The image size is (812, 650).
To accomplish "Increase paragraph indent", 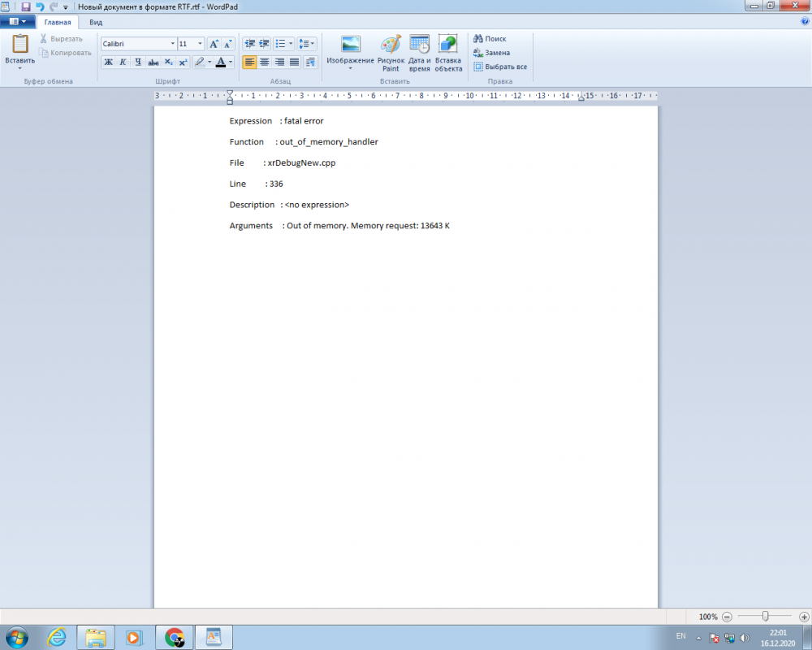I will (264, 44).
